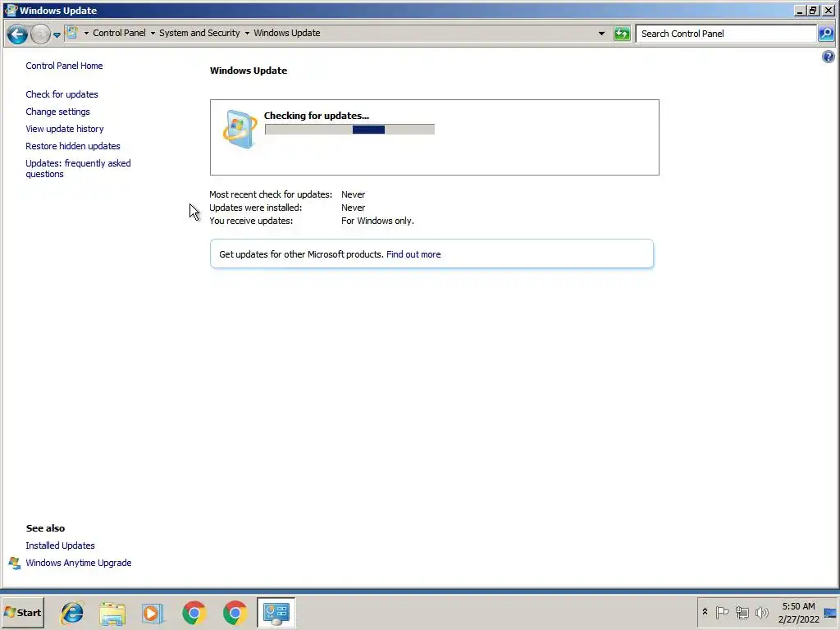Screen dimensions: 840x630
Task: Expand the dropdown arrow before Control Panel
Action: pyautogui.click(x=86, y=33)
